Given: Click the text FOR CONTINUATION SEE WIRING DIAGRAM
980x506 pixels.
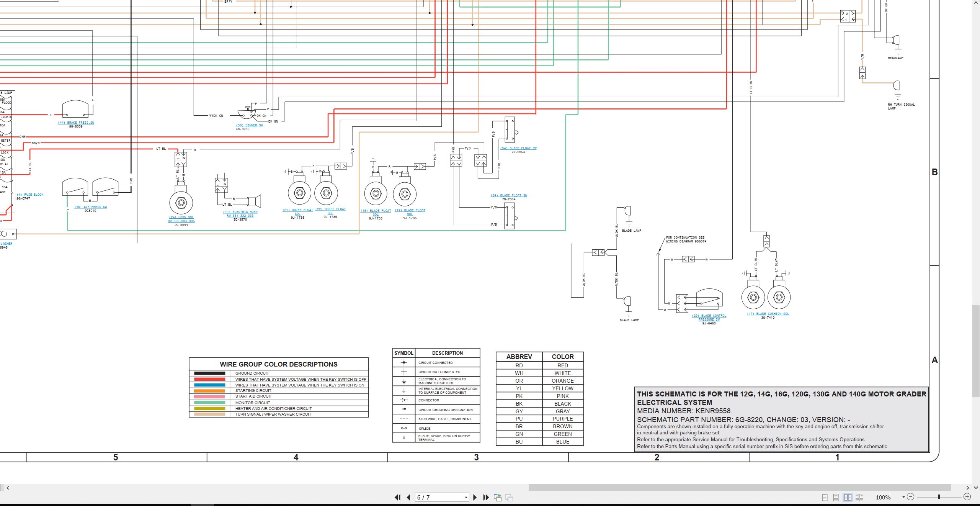Looking at the screenshot, I should pos(686,239).
